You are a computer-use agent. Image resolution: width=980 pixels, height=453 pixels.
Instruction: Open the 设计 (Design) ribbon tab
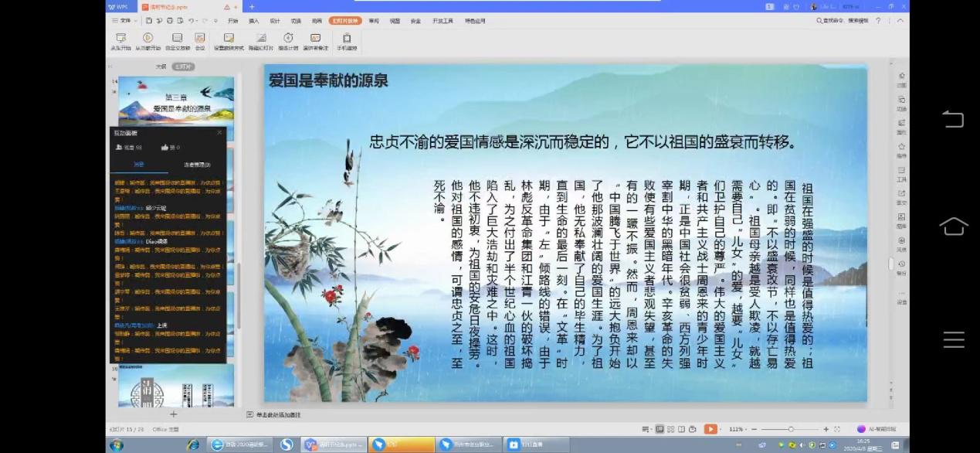(275, 21)
